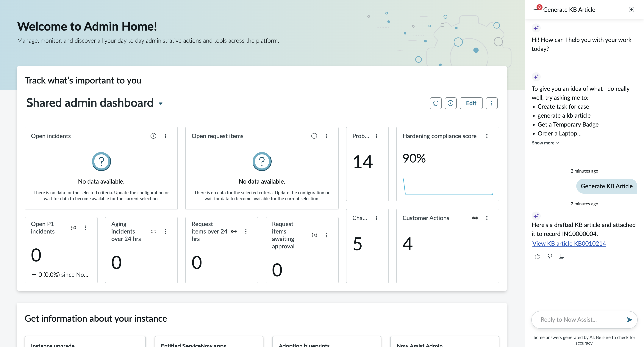The height and width of the screenshot is (347, 644).
Task: Expand Show more suggestions
Action: tap(545, 143)
